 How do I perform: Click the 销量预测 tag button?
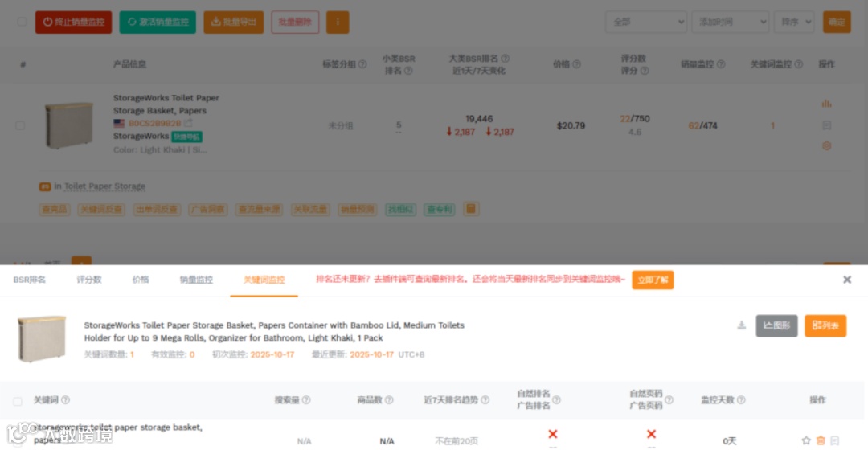tap(357, 209)
